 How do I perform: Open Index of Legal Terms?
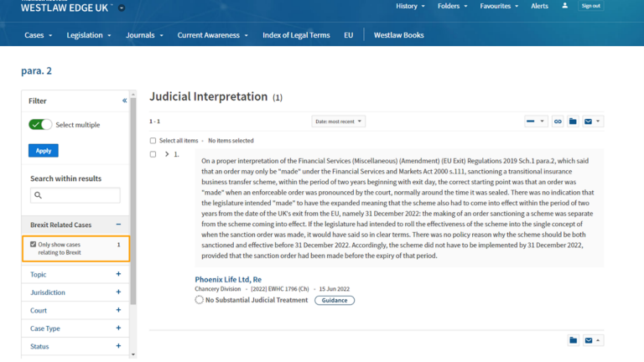tap(296, 35)
